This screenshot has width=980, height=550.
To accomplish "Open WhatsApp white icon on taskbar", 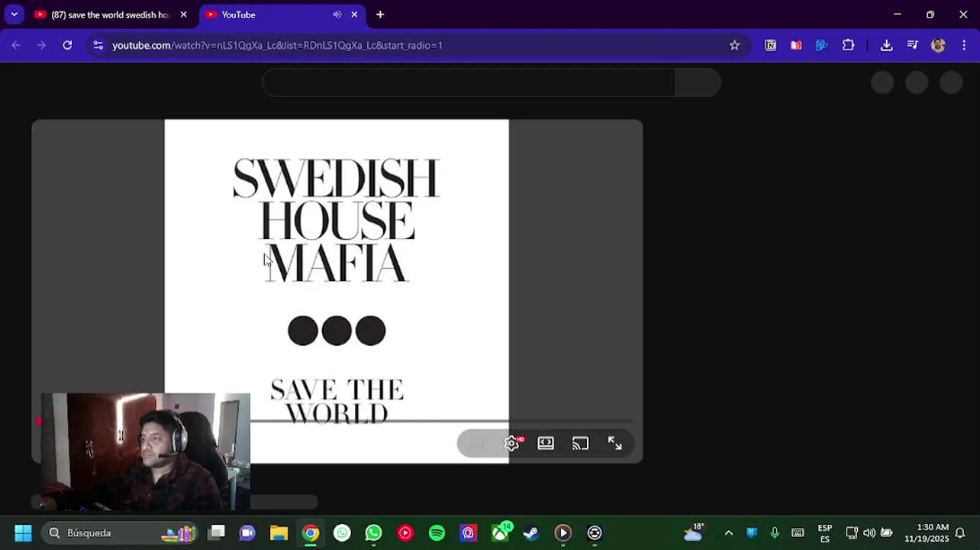I will (x=342, y=532).
